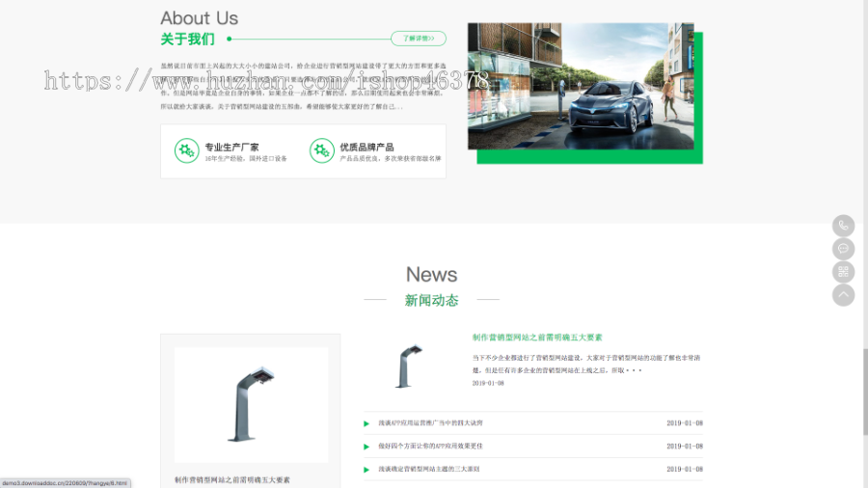Click the phone contact floating icon
The height and width of the screenshot is (488, 868).
point(843,226)
